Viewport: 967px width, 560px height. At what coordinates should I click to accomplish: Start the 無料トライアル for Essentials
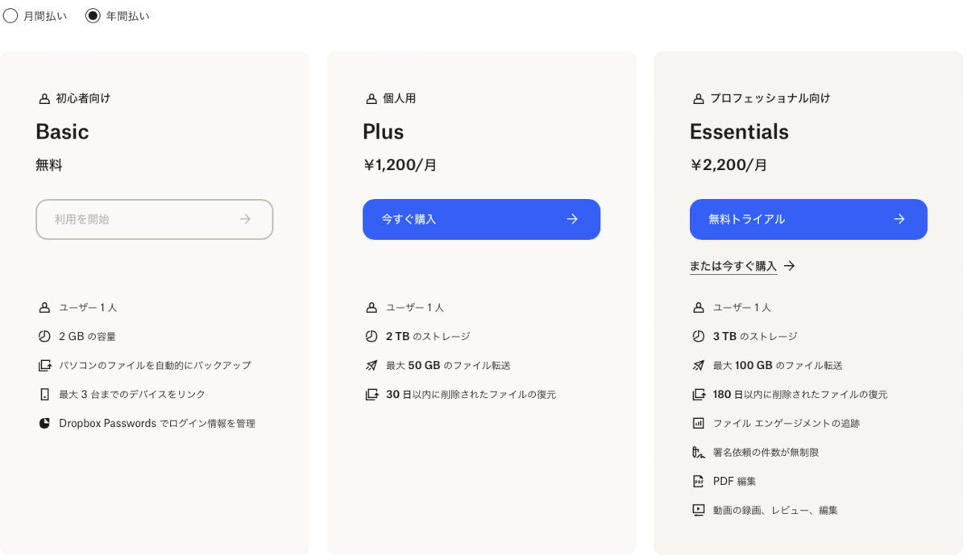[808, 219]
